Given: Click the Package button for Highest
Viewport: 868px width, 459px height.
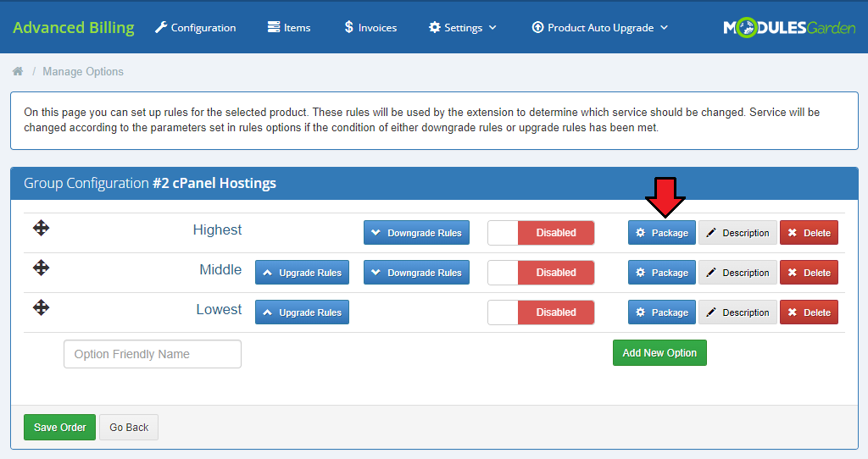Looking at the screenshot, I should tap(662, 233).
